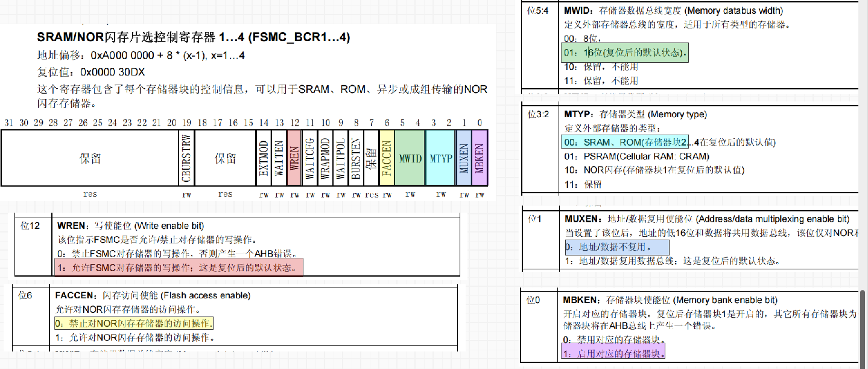Select the cyan highlighted MTYP 00: SRAM、ROM line
This screenshot has height=369, width=868.
pyautogui.click(x=625, y=142)
